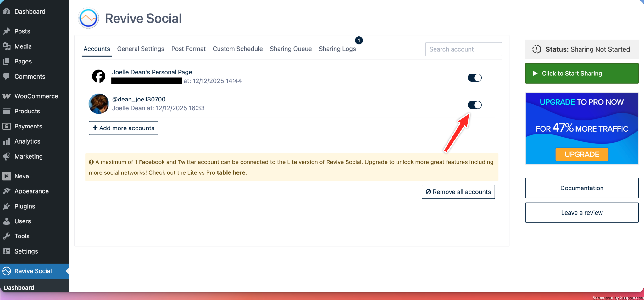
Task: Click the orange UPGRADE button
Action: (582, 154)
